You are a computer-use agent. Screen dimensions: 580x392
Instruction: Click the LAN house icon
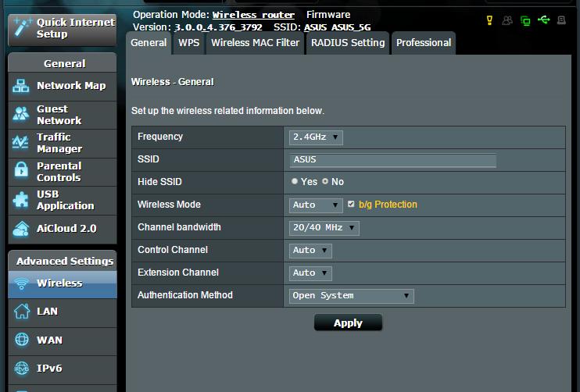click(22, 311)
